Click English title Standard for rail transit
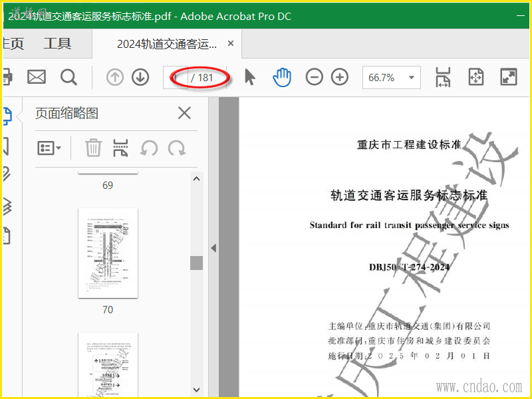532x399 pixels. pos(409,225)
